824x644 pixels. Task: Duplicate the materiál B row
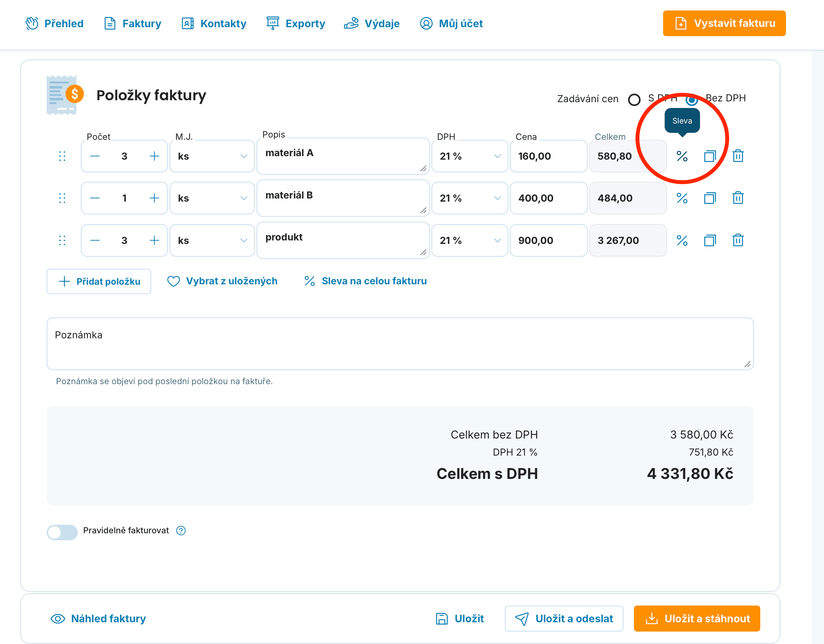pos(710,198)
